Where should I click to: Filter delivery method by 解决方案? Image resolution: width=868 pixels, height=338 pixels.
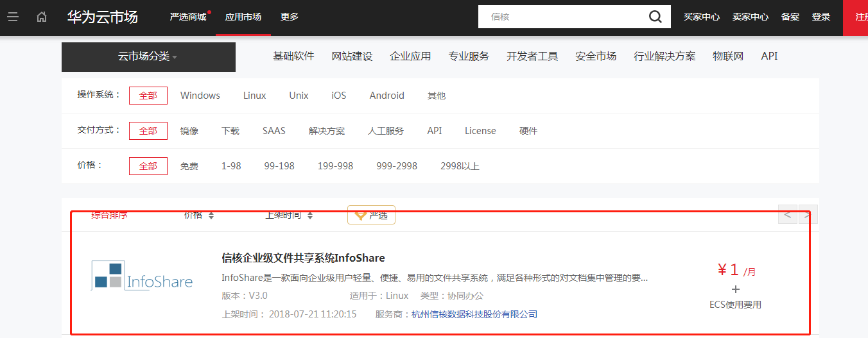327,131
